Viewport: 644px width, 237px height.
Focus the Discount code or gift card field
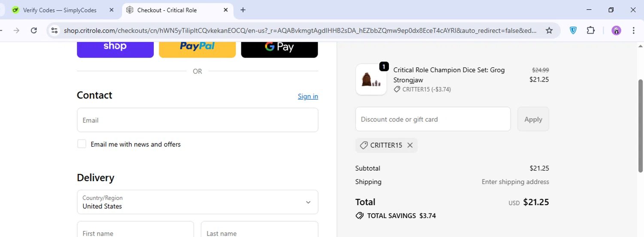pyautogui.click(x=433, y=119)
